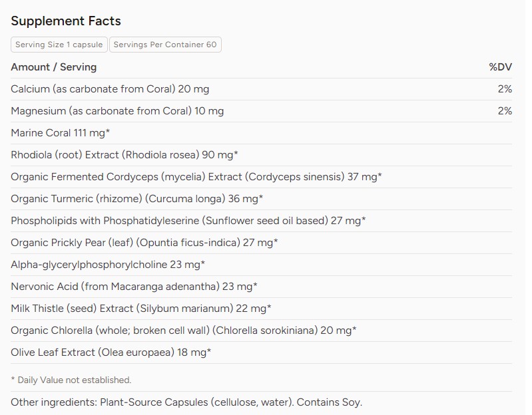
Task: Click the Daily Value not established footnote
Action: tap(71, 380)
